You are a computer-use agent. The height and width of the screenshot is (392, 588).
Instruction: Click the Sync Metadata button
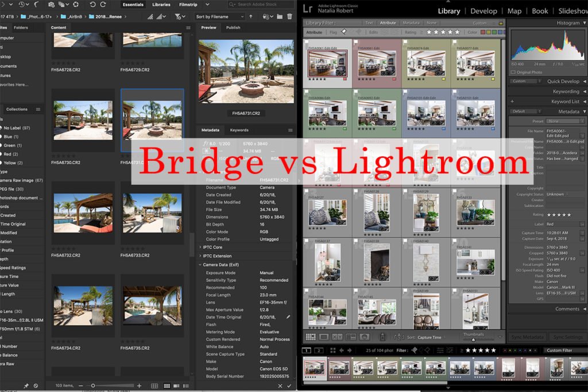point(527,337)
